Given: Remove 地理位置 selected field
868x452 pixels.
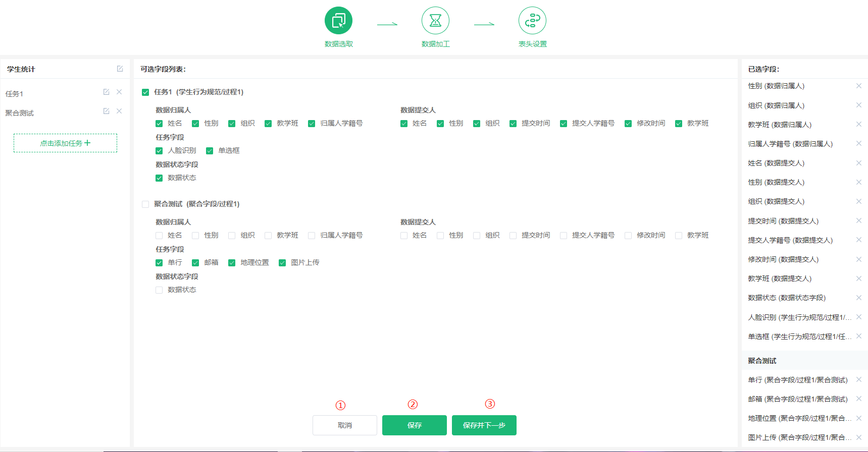Looking at the screenshot, I should [x=858, y=418].
